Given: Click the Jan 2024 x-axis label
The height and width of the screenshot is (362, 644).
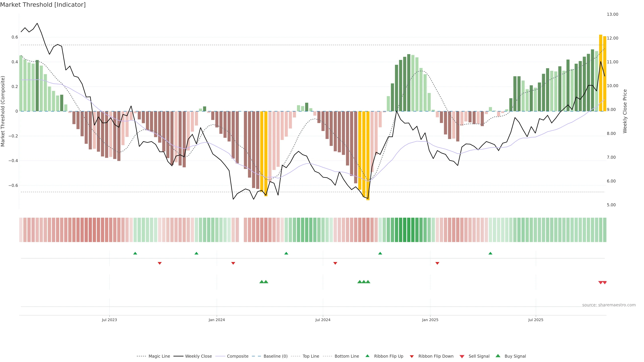Looking at the screenshot, I should click(x=217, y=320).
